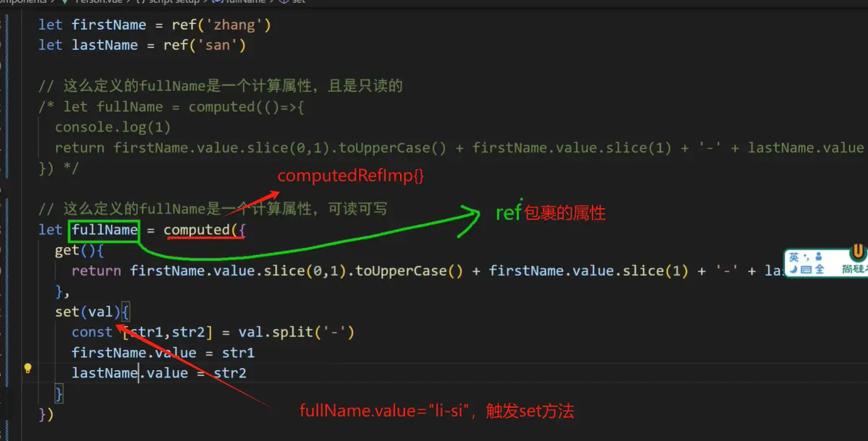Open the fullName breadcrumb symbol dropdown
The image size is (868, 441).
tap(241, 1)
